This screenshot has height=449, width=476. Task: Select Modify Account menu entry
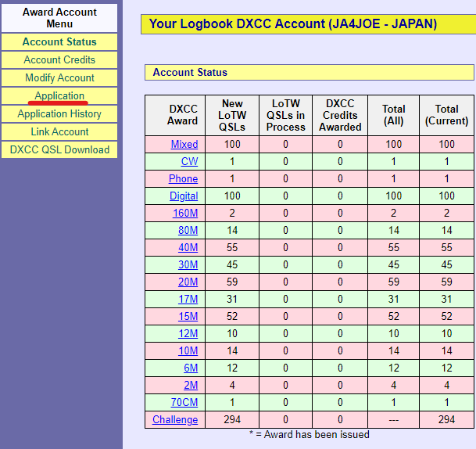coord(59,77)
